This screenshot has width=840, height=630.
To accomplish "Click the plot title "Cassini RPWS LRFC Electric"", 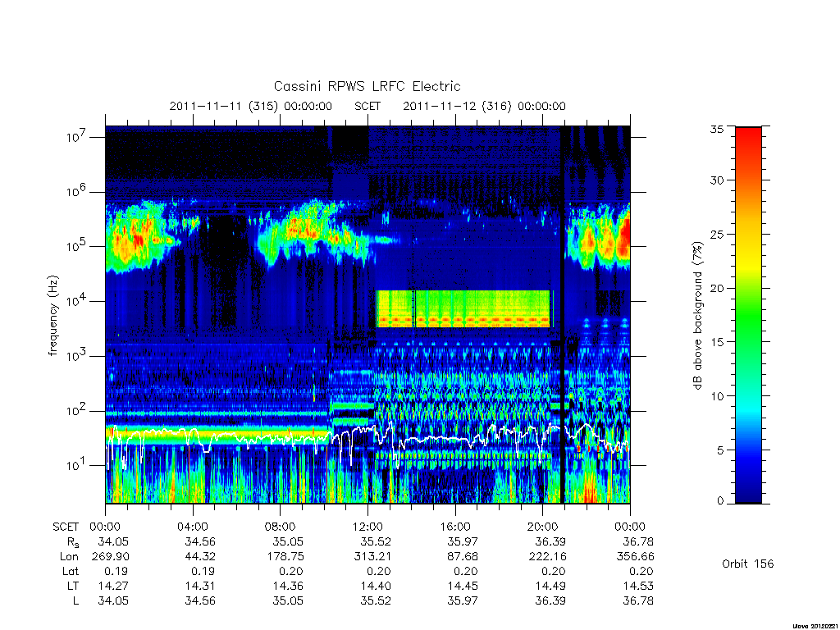I will click(367, 86).
